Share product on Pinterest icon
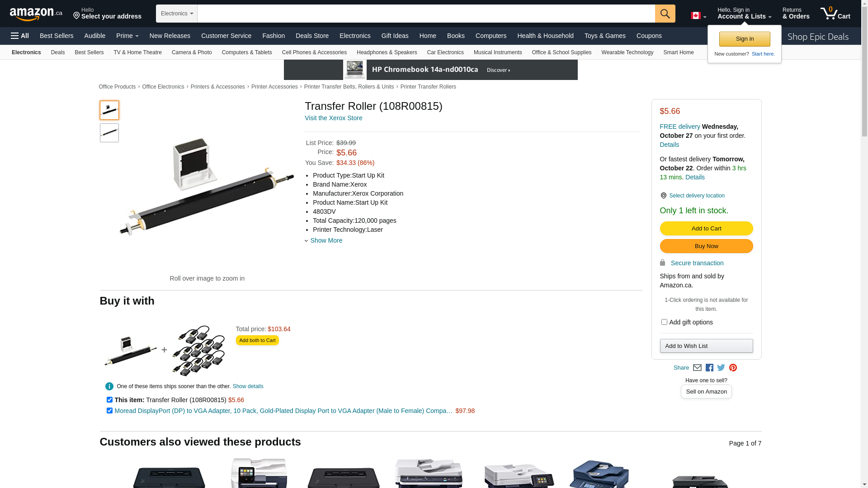 pyautogui.click(x=733, y=368)
